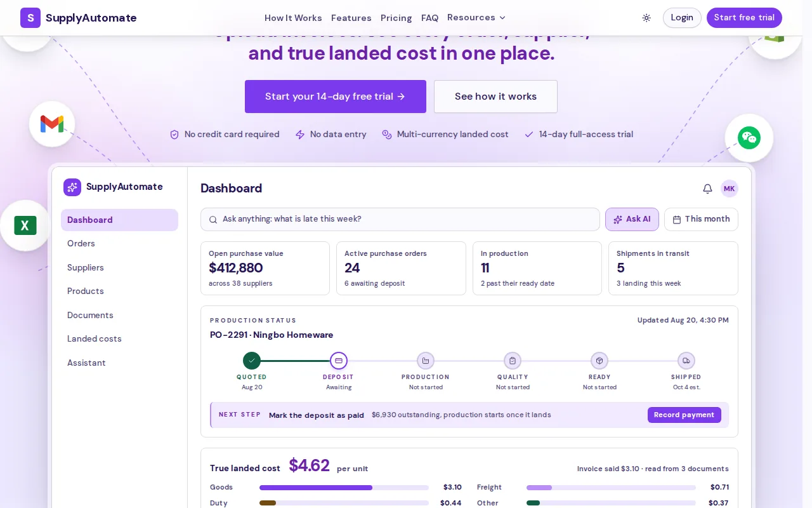
Task: Focus the Ask anything search field
Action: [400, 219]
